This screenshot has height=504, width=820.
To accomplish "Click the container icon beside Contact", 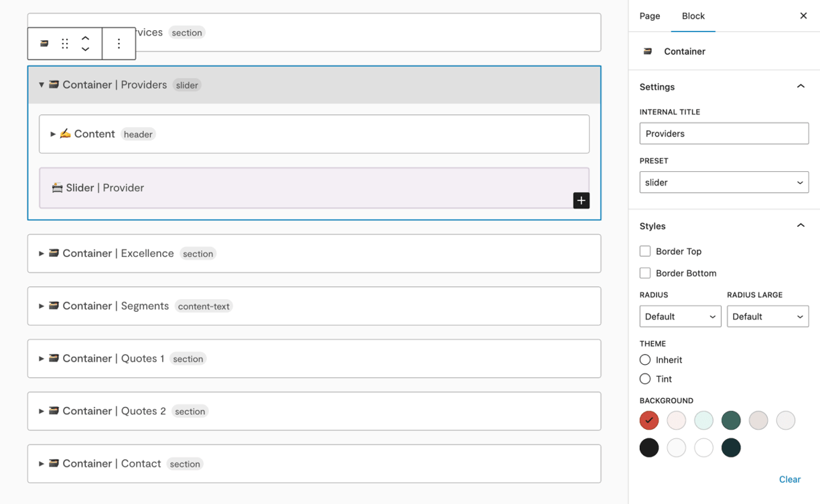I will pyautogui.click(x=54, y=463).
